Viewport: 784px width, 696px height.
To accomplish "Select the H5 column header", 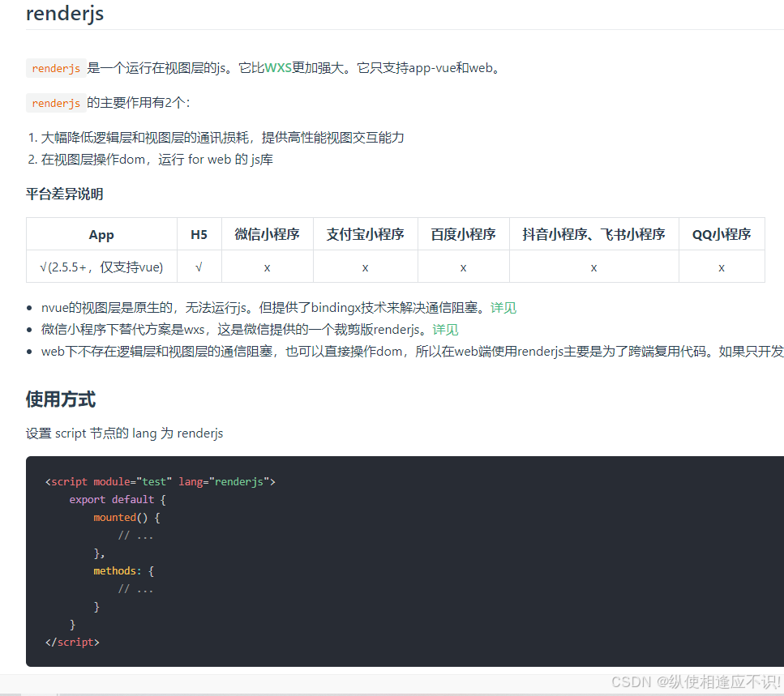I will click(x=199, y=234).
